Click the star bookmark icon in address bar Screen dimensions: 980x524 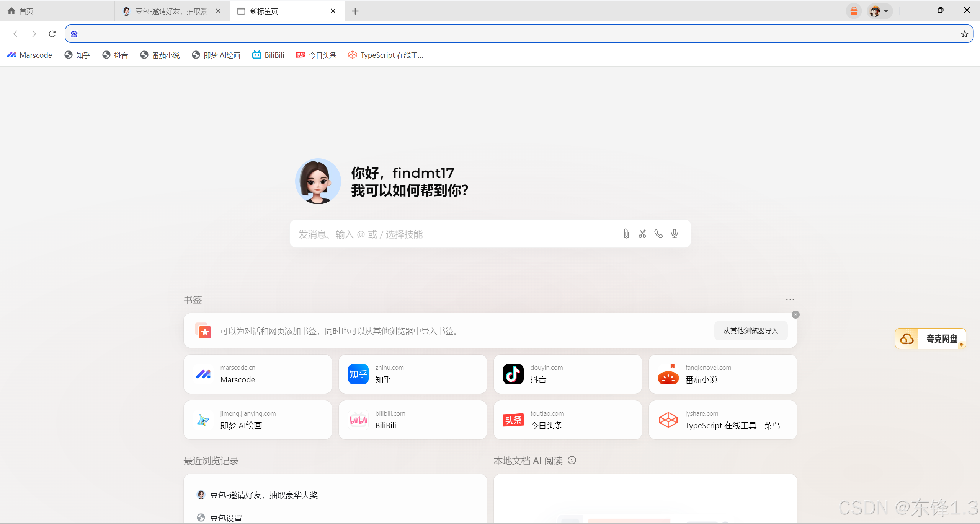click(964, 34)
